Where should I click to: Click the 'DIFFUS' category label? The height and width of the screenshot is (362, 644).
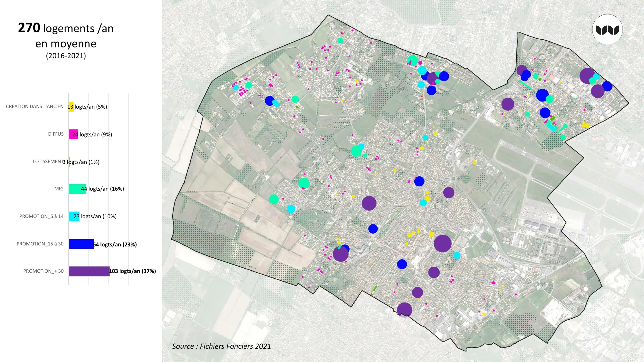[x=56, y=134]
